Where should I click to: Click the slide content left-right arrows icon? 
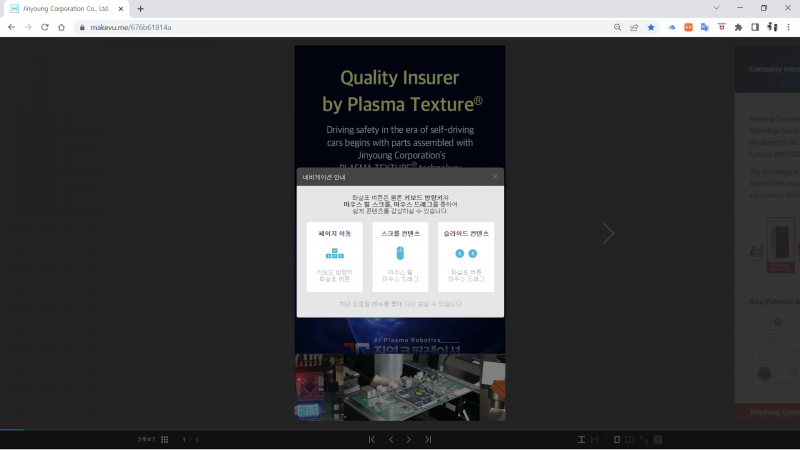[x=466, y=254]
